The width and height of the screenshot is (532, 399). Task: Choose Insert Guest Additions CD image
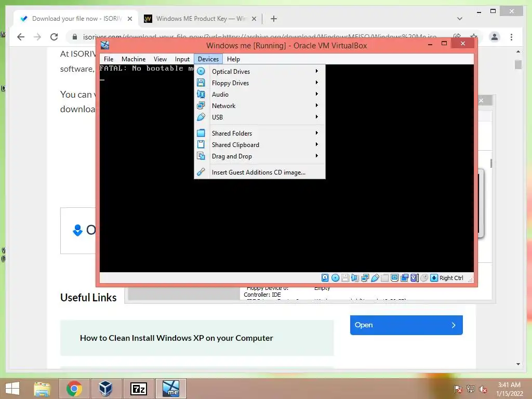click(x=260, y=172)
